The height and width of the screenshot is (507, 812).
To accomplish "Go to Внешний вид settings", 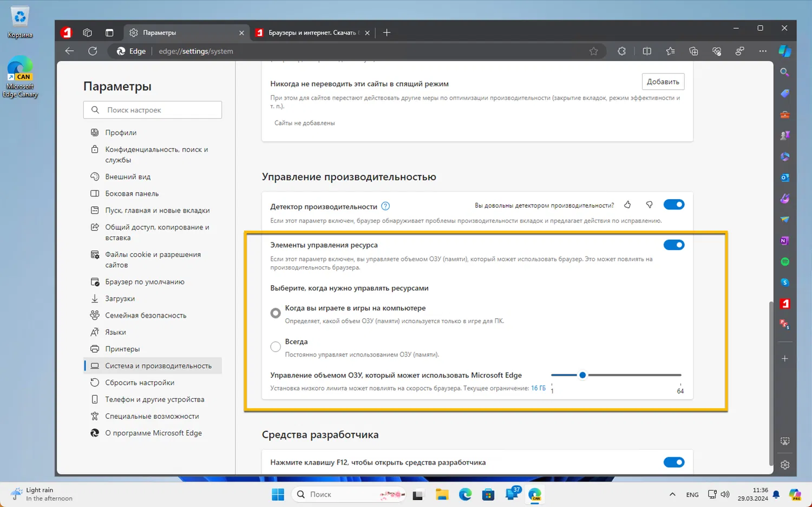I will [x=153, y=176].
